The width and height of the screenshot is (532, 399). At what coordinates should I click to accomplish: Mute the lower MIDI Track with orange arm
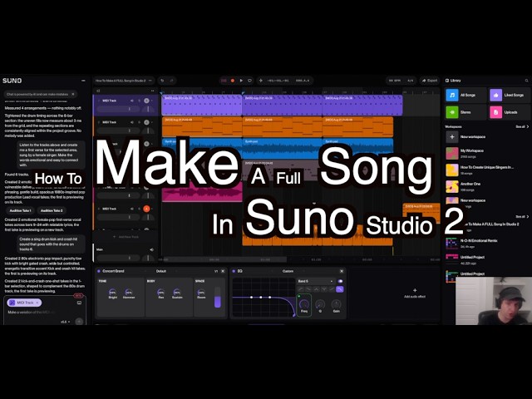tap(132, 209)
